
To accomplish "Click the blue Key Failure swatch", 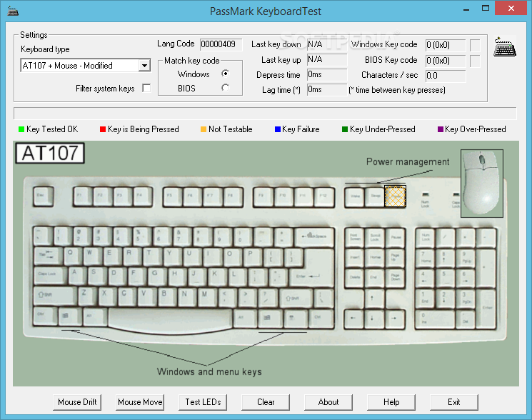I will click(x=278, y=129).
